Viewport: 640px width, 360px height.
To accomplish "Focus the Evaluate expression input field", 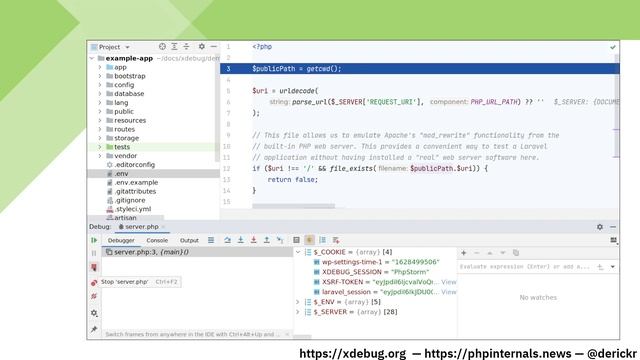I will pyautogui.click(x=525, y=267).
